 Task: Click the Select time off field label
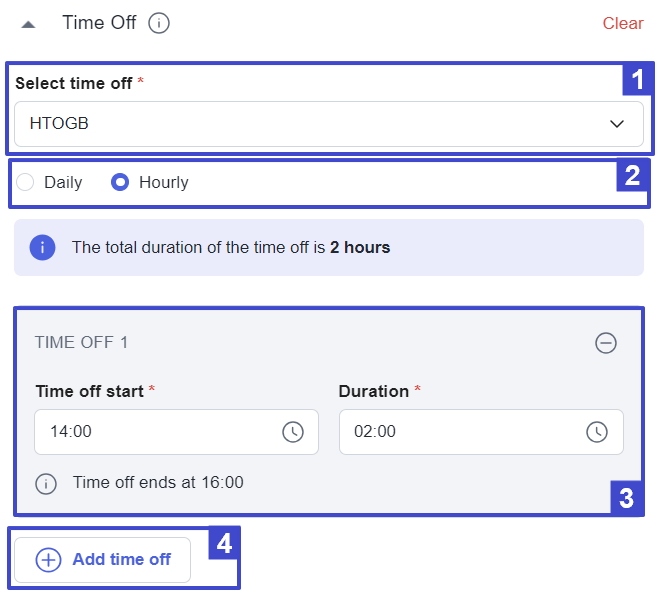click(x=74, y=83)
